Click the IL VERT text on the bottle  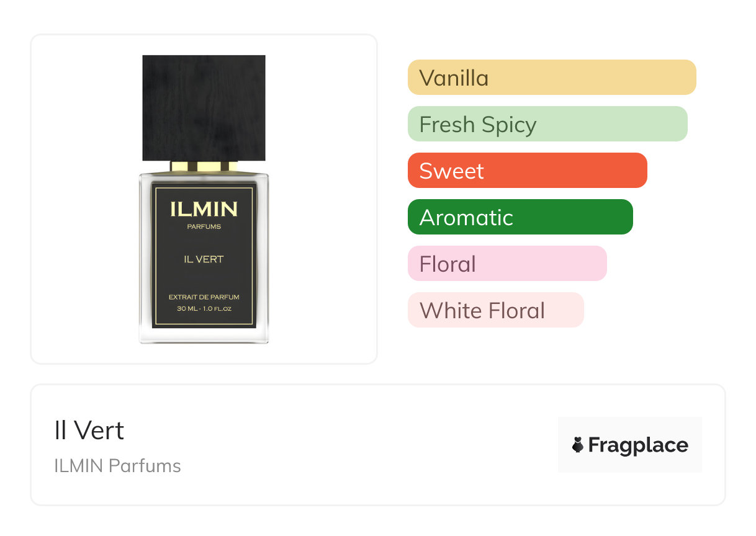(204, 259)
